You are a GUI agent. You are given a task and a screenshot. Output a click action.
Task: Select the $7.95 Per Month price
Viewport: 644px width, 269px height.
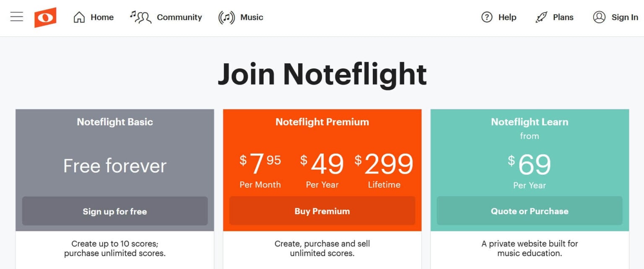pyautogui.click(x=260, y=170)
